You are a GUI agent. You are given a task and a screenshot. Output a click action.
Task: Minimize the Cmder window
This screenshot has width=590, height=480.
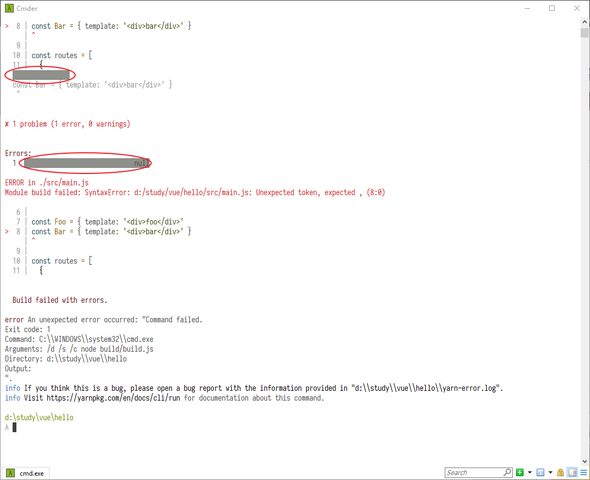pos(527,8)
